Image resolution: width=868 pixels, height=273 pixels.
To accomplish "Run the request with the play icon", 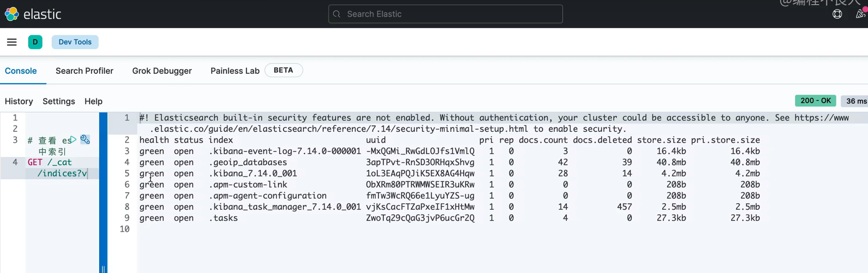I will [x=73, y=139].
